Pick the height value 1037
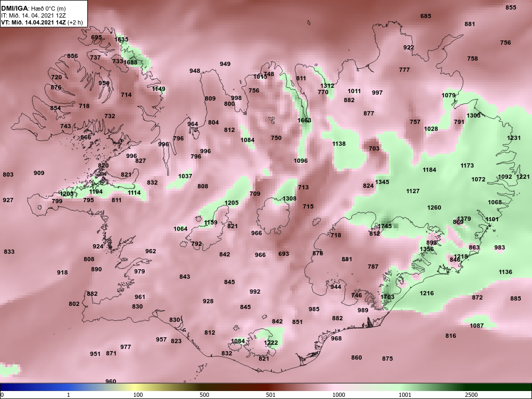The height and width of the screenshot is (399, 532). pyautogui.click(x=185, y=176)
